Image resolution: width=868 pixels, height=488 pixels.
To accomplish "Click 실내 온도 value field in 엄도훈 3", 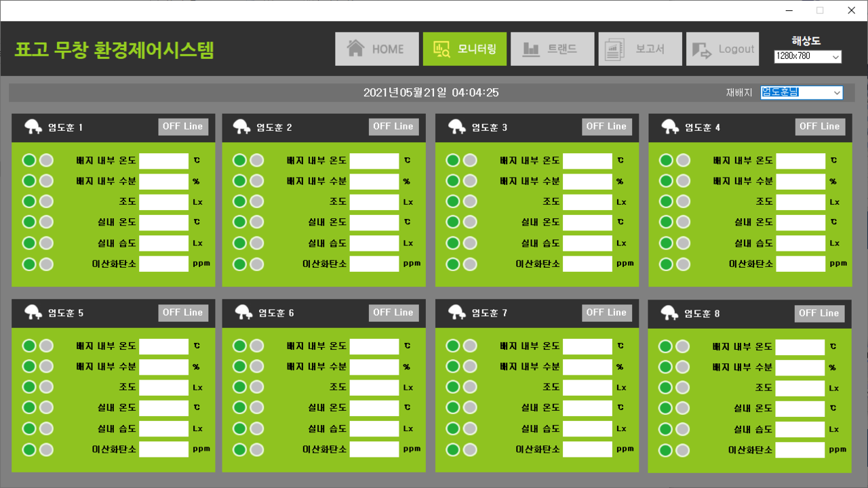I will 587,222.
